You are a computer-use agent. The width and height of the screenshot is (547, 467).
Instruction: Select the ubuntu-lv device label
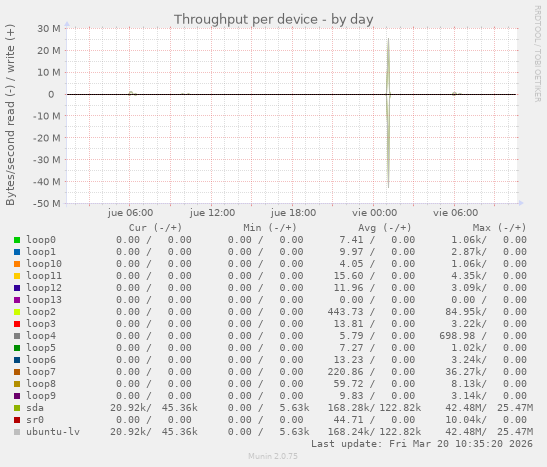click(x=53, y=431)
